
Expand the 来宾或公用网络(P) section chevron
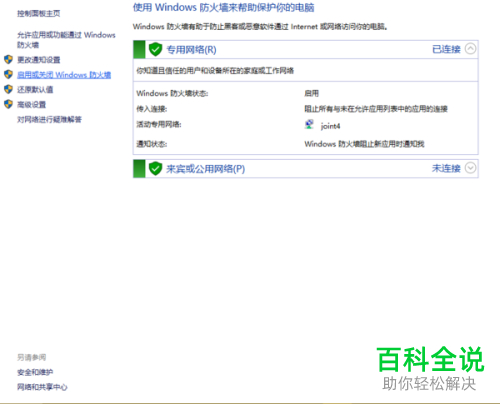pyautogui.click(x=470, y=168)
